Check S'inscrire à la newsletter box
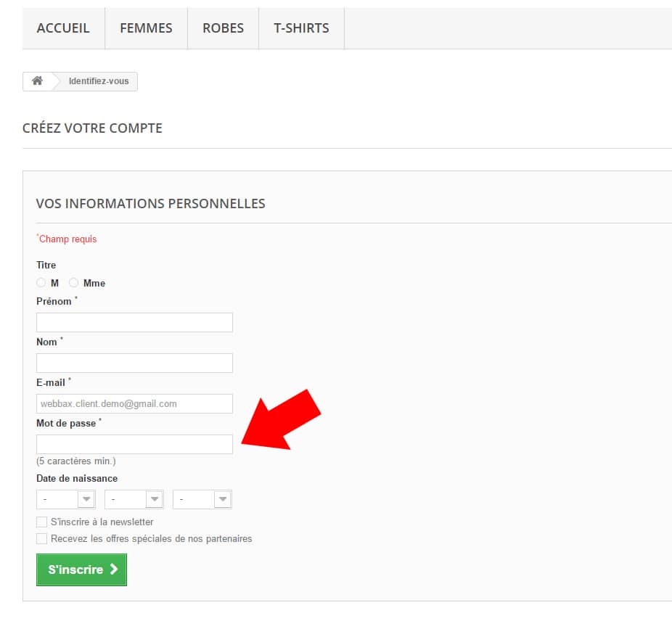672x621 pixels. [41, 522]
